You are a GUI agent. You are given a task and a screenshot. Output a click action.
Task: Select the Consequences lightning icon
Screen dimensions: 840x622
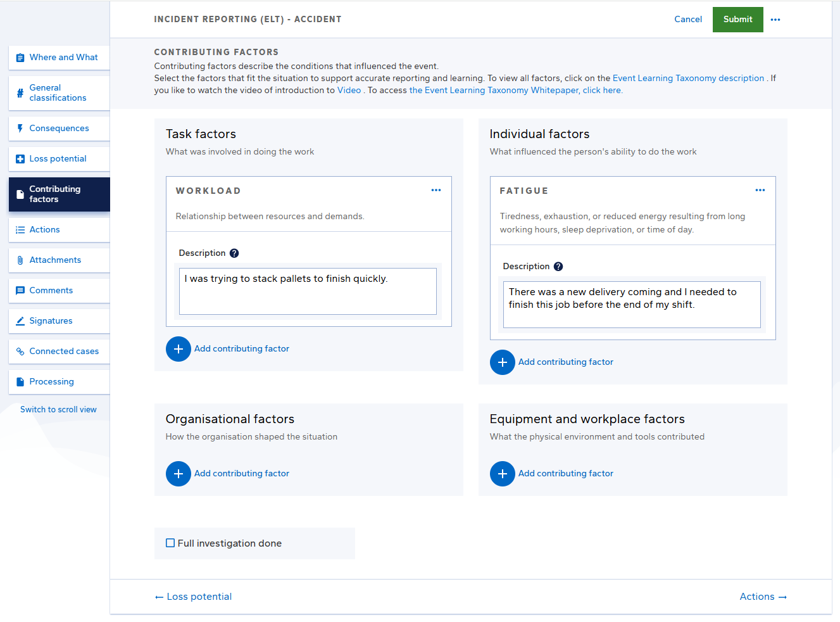pyautogui.click(x=20, y=128)
